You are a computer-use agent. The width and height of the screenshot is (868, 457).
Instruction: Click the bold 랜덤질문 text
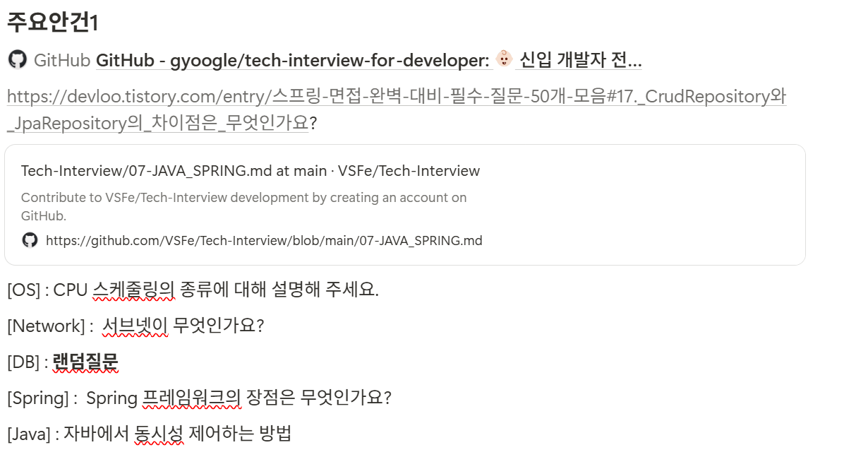[85, 362]
